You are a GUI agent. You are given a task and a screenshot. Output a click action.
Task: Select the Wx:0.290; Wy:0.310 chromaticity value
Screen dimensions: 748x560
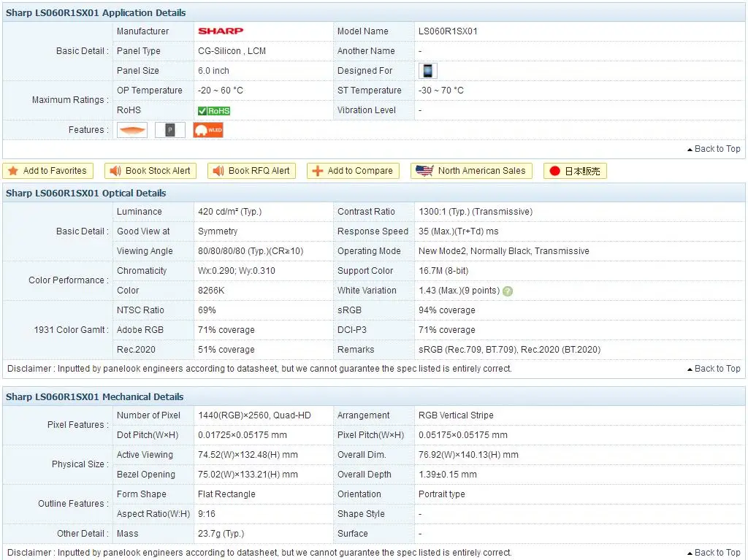pos(237,271)
